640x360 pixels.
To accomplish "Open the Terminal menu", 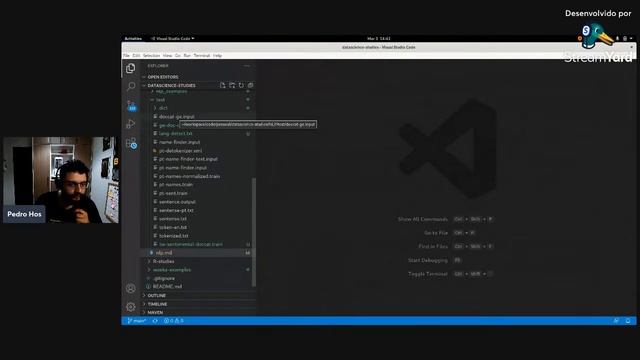I will click(202, 56).
